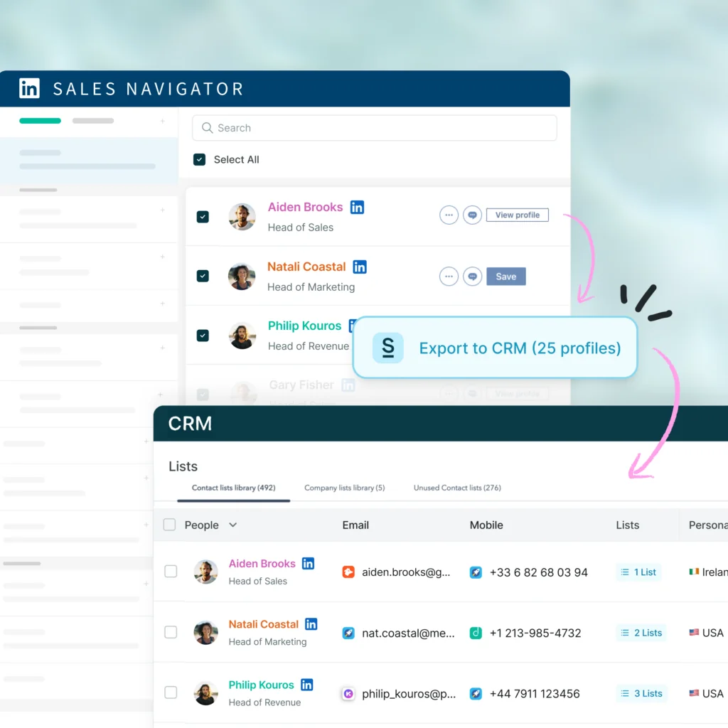Click View profile for Aiden Brooks
Image resolution: width=728 pixels, height=728 pixels.
coord(517,215)
